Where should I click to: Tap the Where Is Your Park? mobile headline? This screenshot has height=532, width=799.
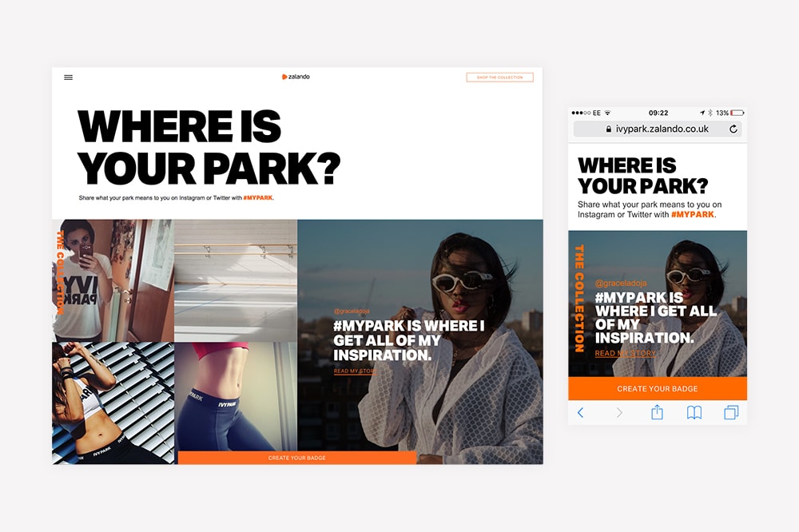point(642,176)
